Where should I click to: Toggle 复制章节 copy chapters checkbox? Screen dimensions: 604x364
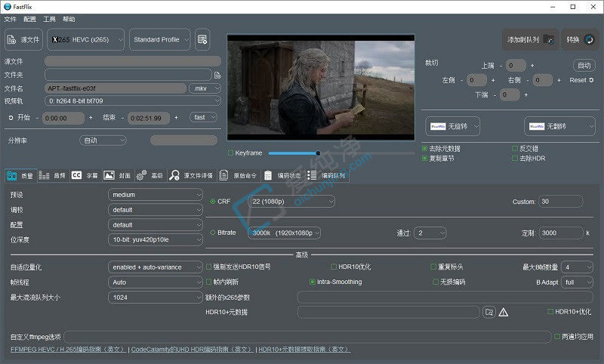click(x=424, y=159)
